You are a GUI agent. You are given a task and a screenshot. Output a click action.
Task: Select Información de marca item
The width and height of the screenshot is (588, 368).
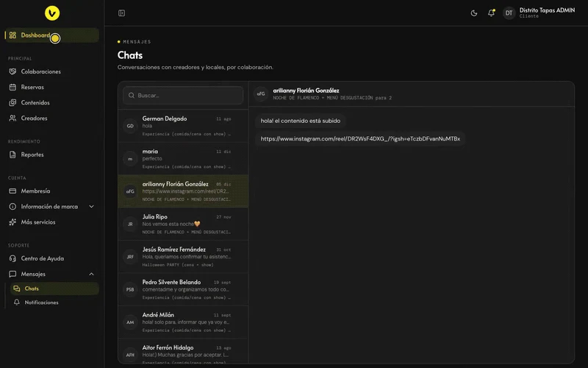click(x=49, y=207)
